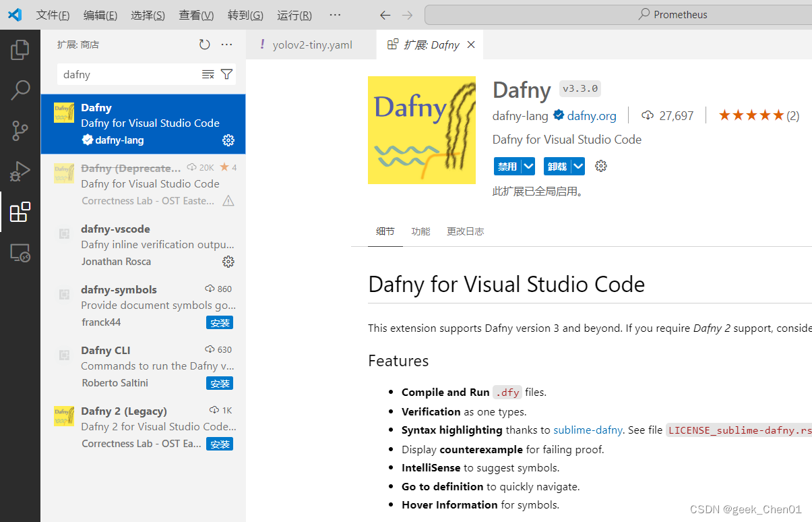Viewport: 812px width, 522px height.
Task: Click the Uninstall extension button
Action: 557,166
